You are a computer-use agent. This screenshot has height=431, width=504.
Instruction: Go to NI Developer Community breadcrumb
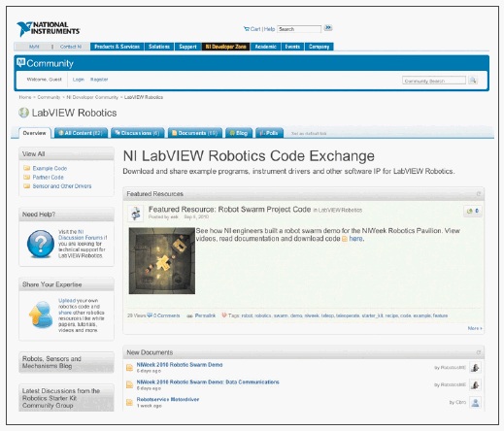coord(92,97)
